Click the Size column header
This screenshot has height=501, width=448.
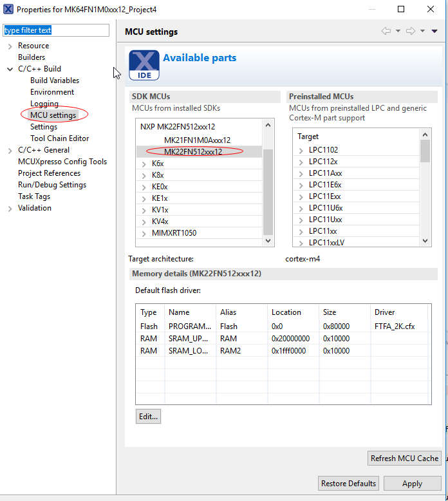click(x=344, y=312)
